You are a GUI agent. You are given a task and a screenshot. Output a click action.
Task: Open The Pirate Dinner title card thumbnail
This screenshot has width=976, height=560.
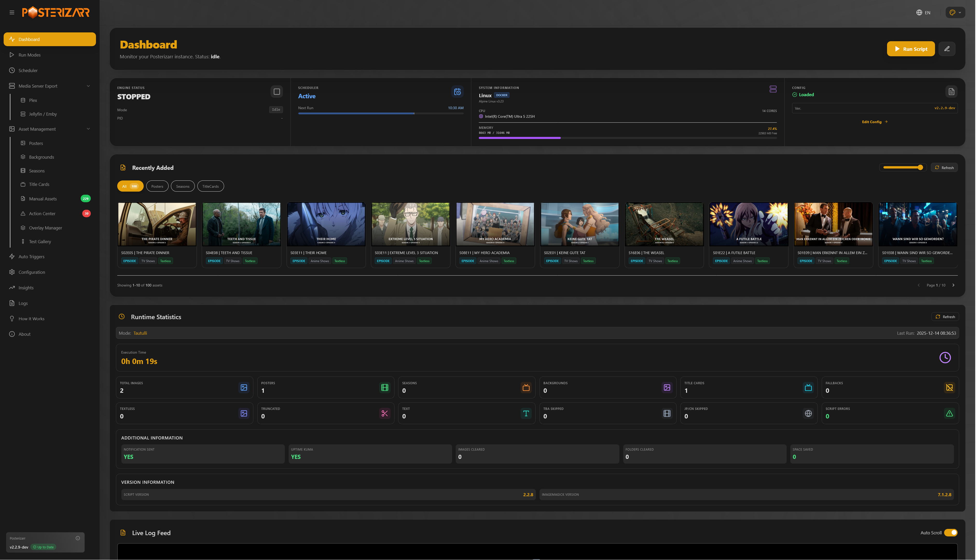click(x=157, y=225)
